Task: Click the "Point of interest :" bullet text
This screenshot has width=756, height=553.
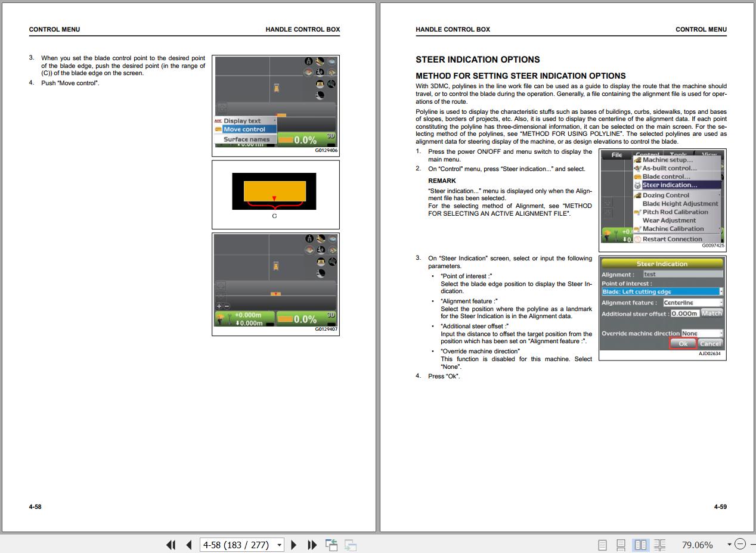Action: click(466, 276)
